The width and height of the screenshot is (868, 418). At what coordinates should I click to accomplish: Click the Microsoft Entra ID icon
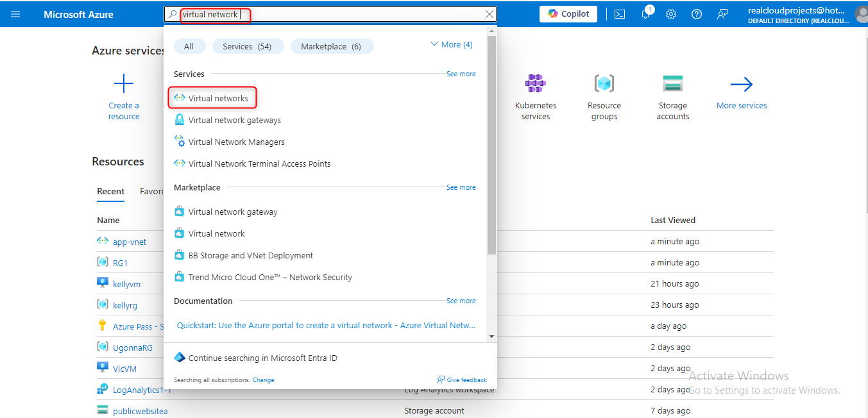(180, 358)
